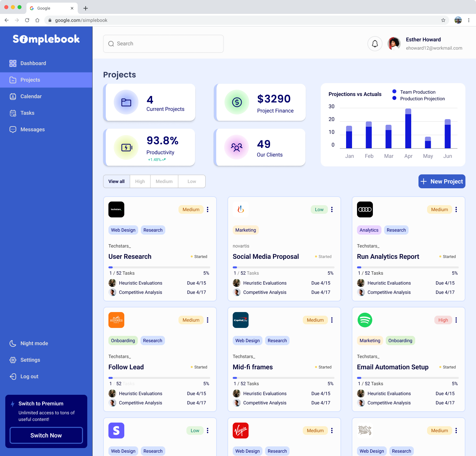Open the Email Automation Setup project title

[x=393, y=367]
